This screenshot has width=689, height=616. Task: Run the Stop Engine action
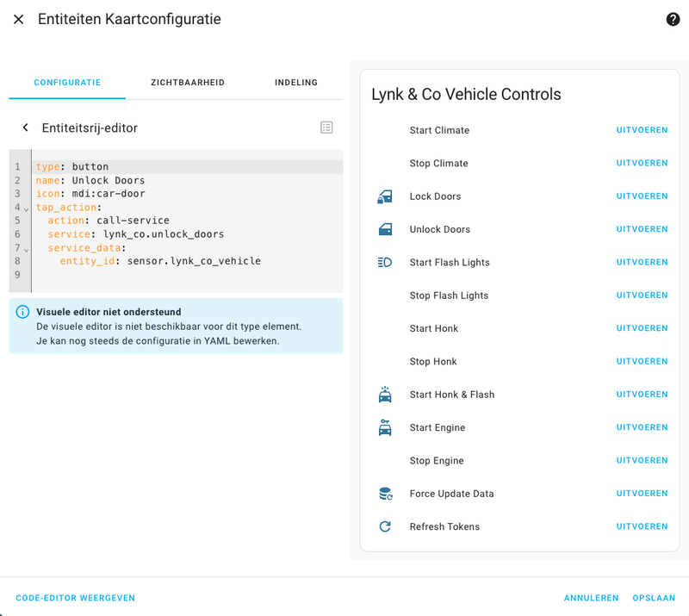(x=642, y=461)
